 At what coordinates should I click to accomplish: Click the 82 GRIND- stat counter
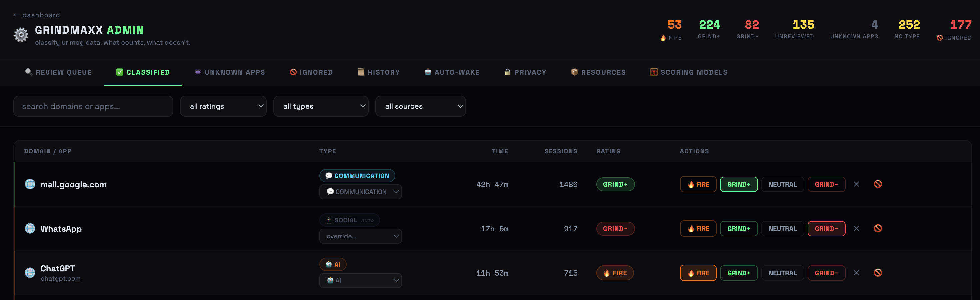coord(748,29)
